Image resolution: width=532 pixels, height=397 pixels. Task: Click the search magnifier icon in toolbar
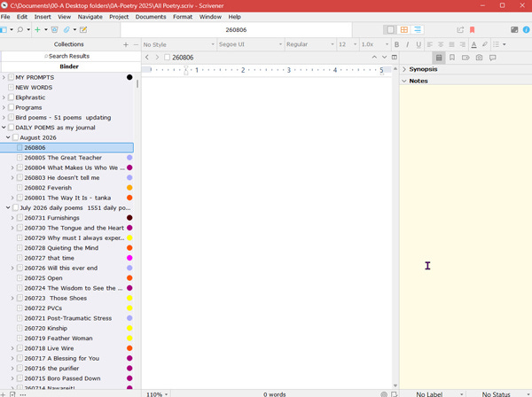pyautogui.click(x=20, y=30)
